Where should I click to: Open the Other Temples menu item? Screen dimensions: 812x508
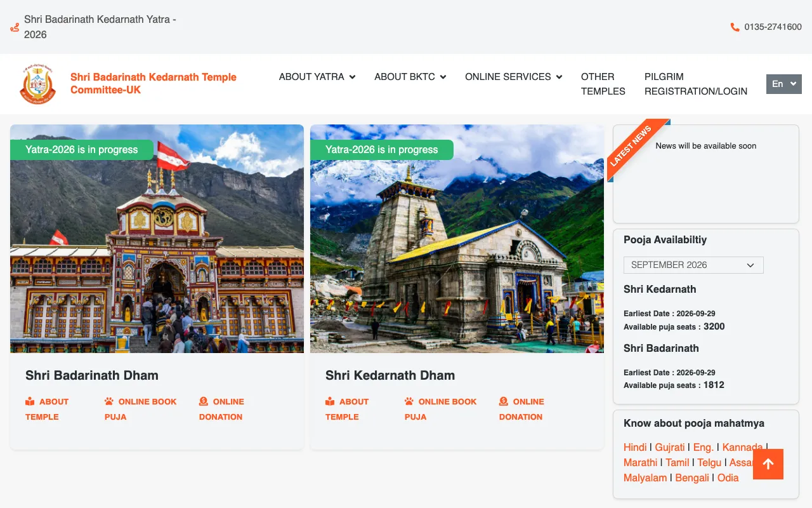[x=603, y=84]
